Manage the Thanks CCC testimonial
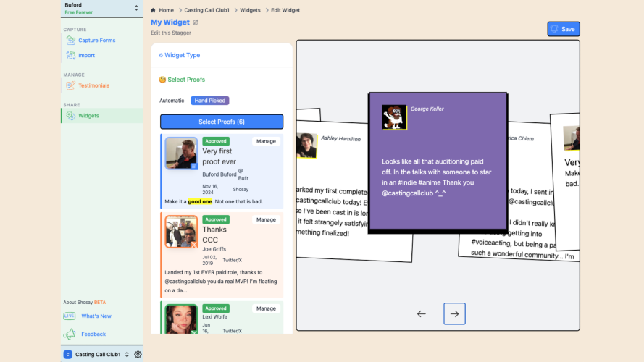The height and width of the screenshot is (362, 644). (x=266, y=219)
